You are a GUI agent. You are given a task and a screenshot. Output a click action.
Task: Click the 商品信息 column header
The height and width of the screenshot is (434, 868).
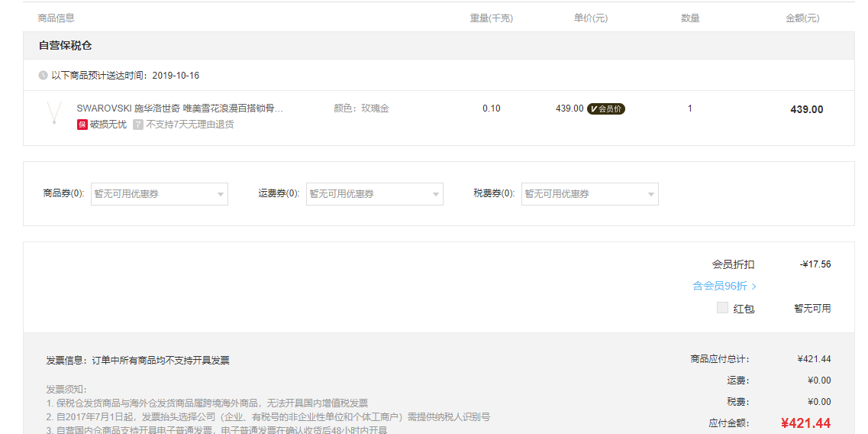(x=56, y=18)
